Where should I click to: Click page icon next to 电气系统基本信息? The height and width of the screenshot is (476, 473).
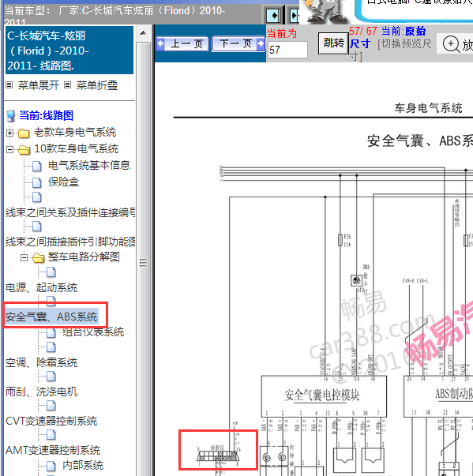click(x=37, y=166)
